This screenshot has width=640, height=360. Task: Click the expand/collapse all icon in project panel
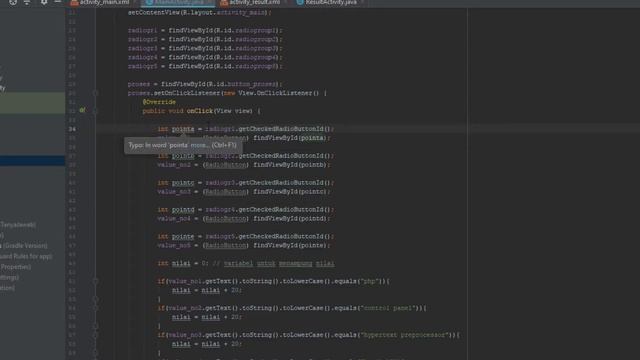tap(27, 2)
